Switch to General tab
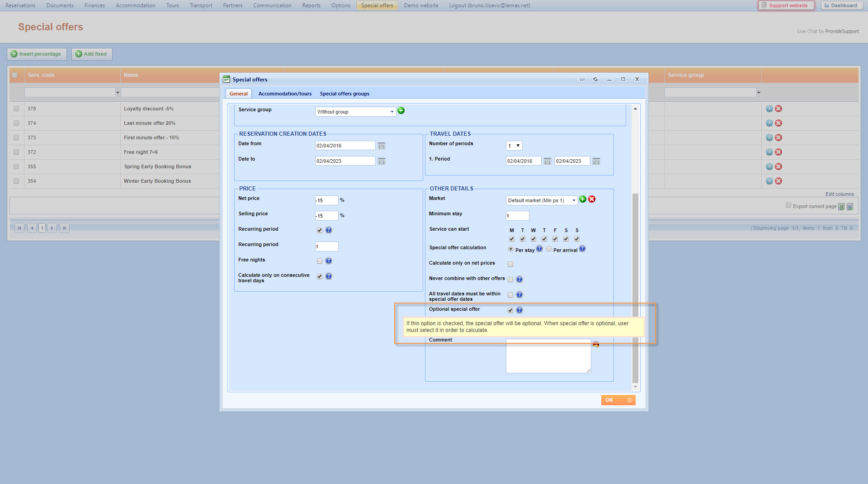 click(239, 94)
